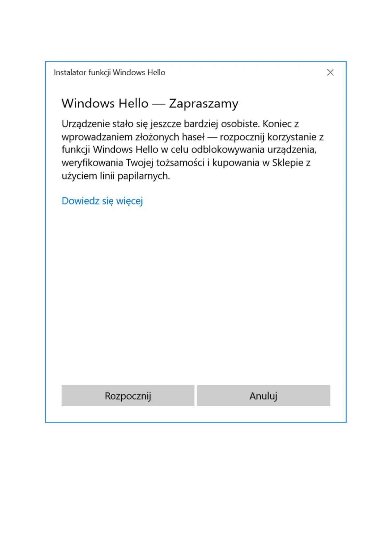Follow the blue learn-more hyperlink
392x554 pixels.
102,201
